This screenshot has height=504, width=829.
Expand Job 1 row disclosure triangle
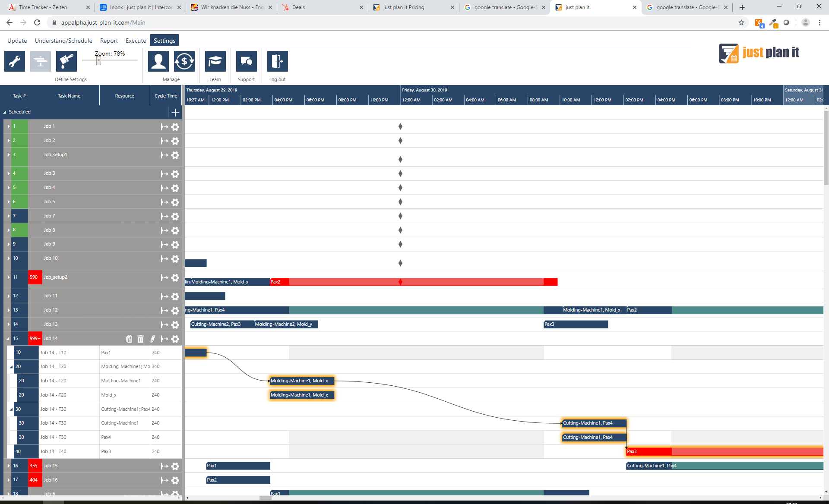click(8, 126)
